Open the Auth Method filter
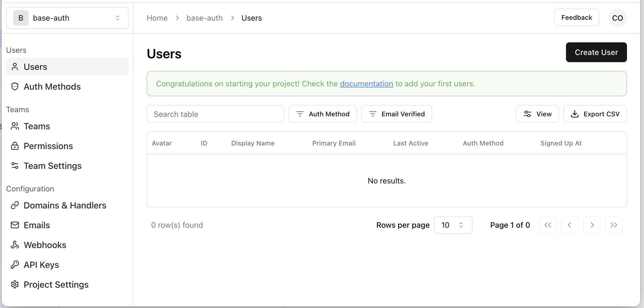The width and height of the screenshot is (644, 308). 323,114
